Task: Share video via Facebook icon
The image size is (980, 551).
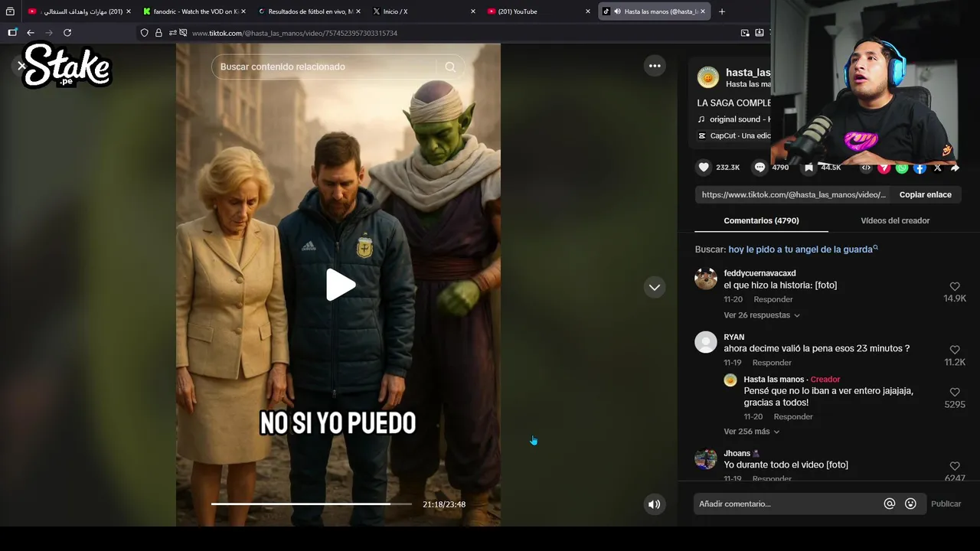Action: tap(920, 168)
